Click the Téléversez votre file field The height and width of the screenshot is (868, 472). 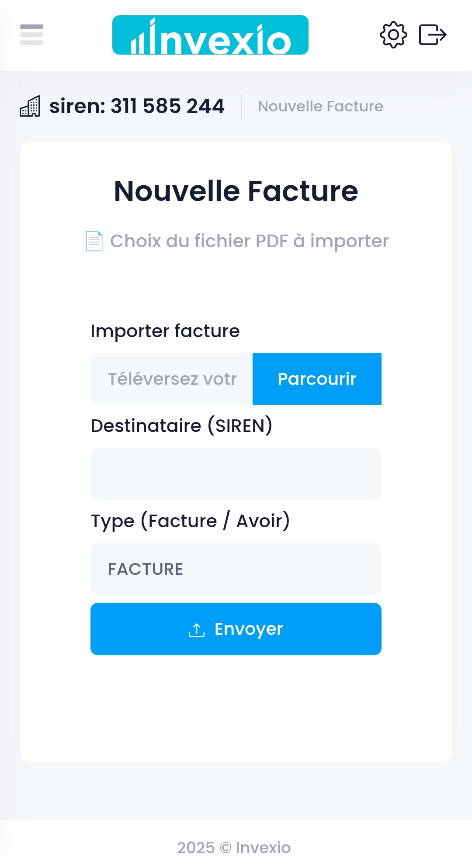pos(170,379)
